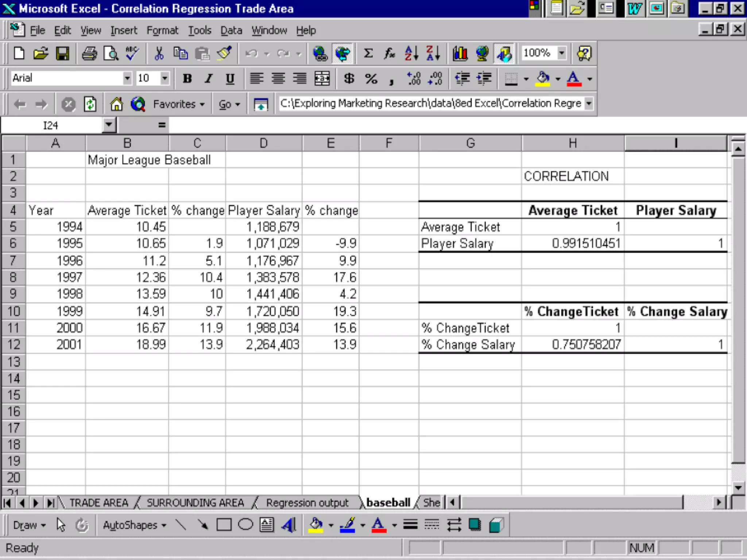Toggle Italic formatting button
Viewport: 747px width, 560px height.
pos(208,78)
